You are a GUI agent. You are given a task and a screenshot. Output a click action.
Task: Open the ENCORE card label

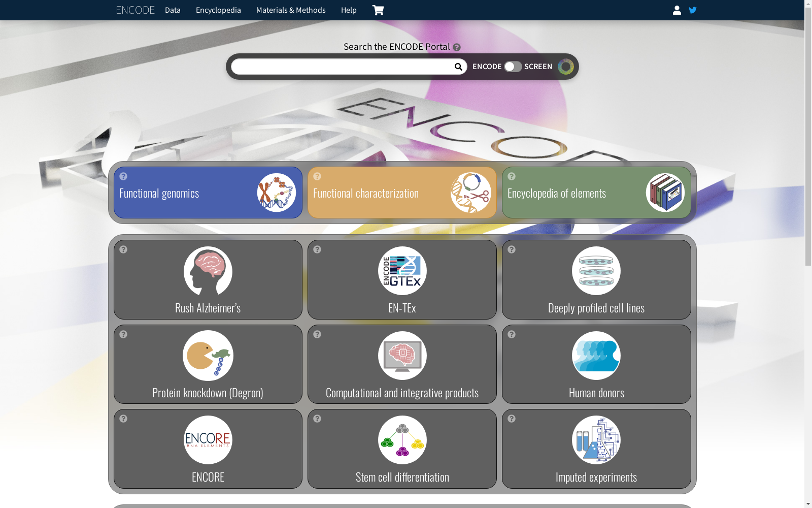pyautogui.click(x=208, y=477)
